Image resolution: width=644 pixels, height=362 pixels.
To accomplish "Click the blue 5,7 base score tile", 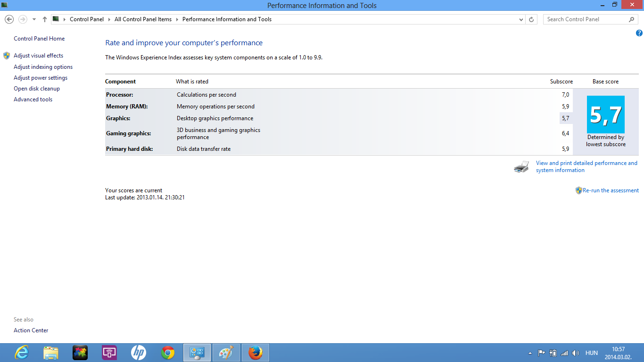I will pyautogui.click(x=605, y=115).
